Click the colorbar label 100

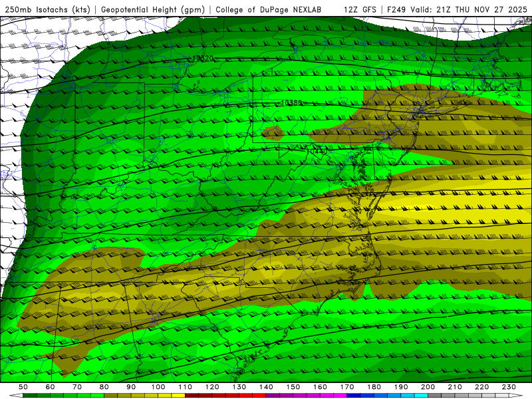158,387
